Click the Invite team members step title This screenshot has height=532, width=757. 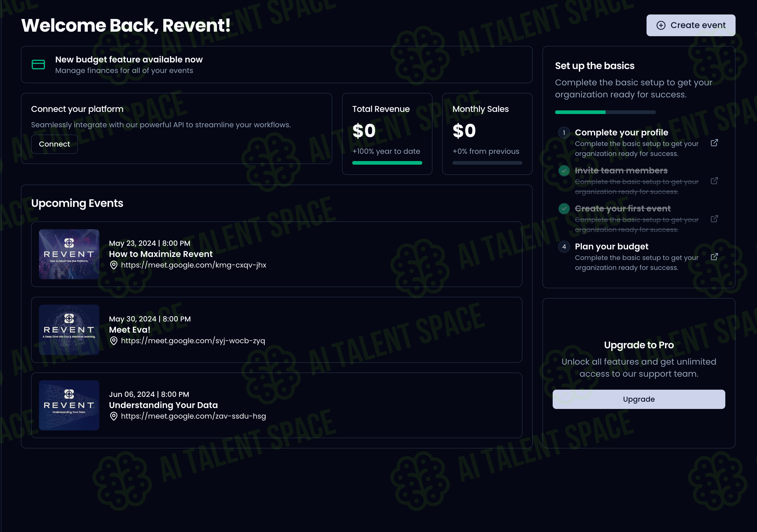[x=621, y=171]
